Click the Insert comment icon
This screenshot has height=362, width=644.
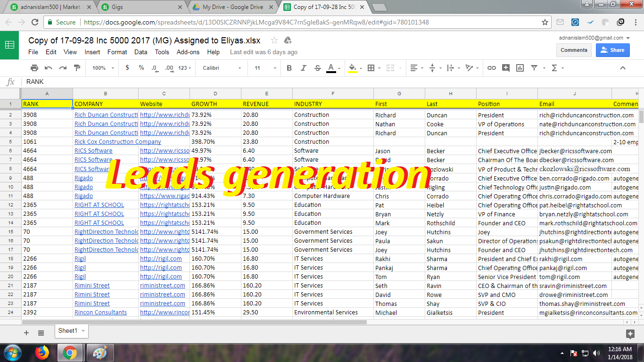(x=505, y=68)
